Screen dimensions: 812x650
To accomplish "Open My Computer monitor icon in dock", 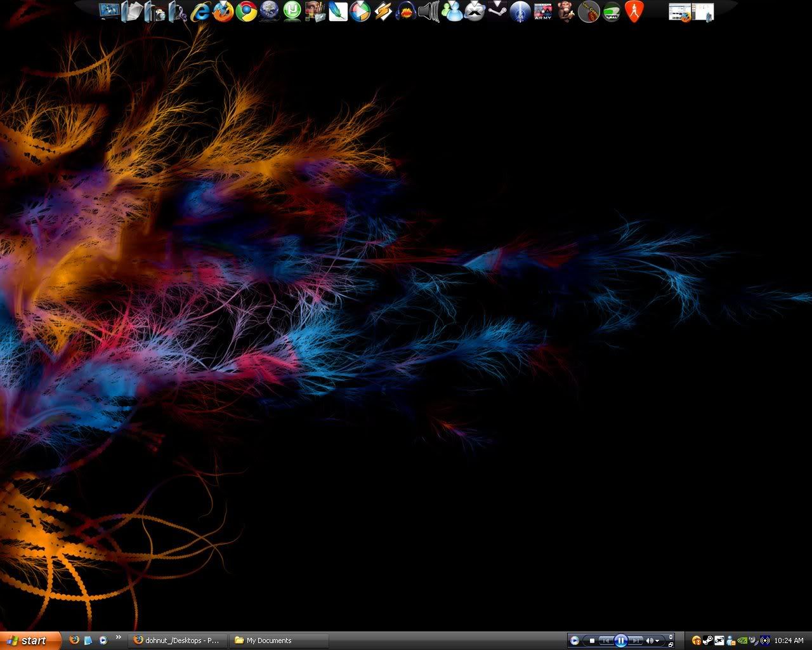I will coord(109,11).
